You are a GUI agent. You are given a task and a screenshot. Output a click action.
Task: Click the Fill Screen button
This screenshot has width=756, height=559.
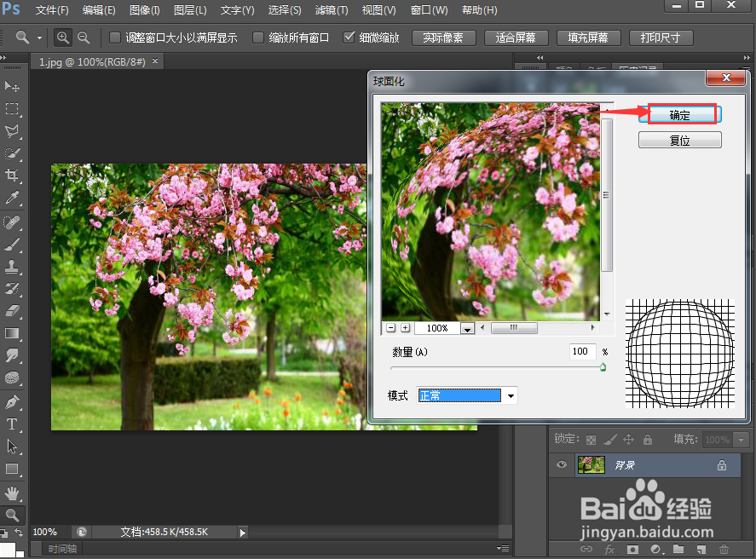point(589,37)
